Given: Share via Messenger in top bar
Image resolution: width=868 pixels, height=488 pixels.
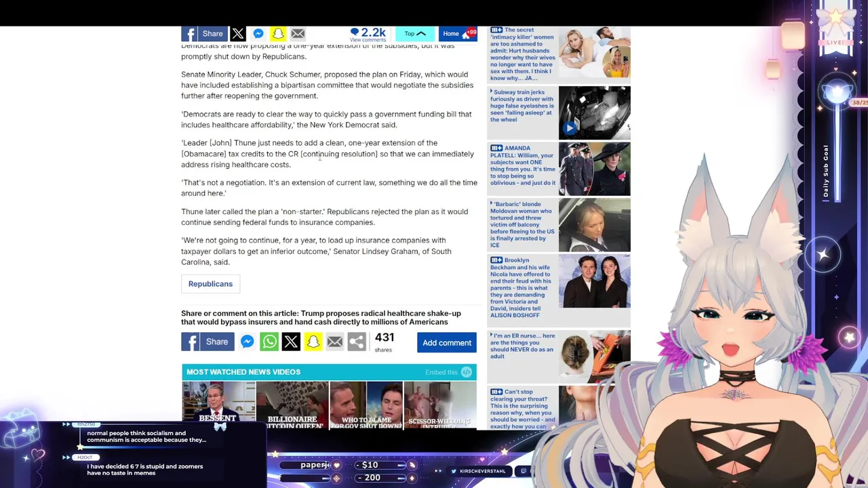Looking at the screenshot, I should [258, 34].
